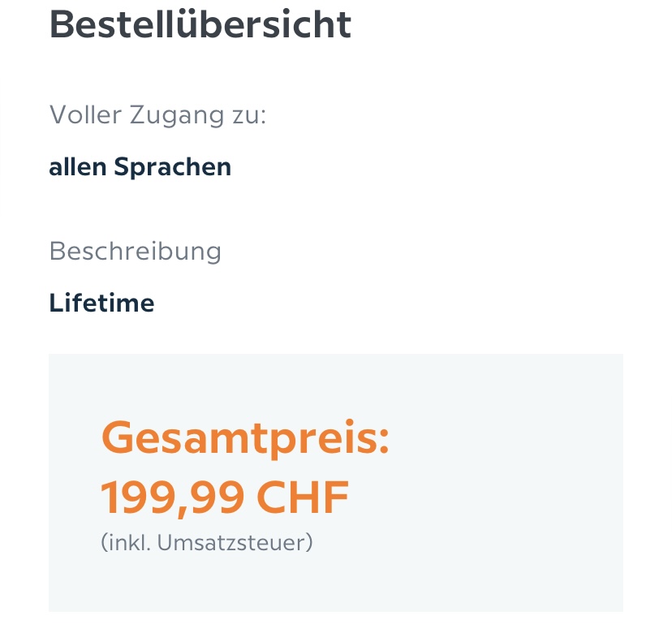This screenshot has width=672, height=633.
Task: Select the Beschreibung label
Action: point(135,251)
